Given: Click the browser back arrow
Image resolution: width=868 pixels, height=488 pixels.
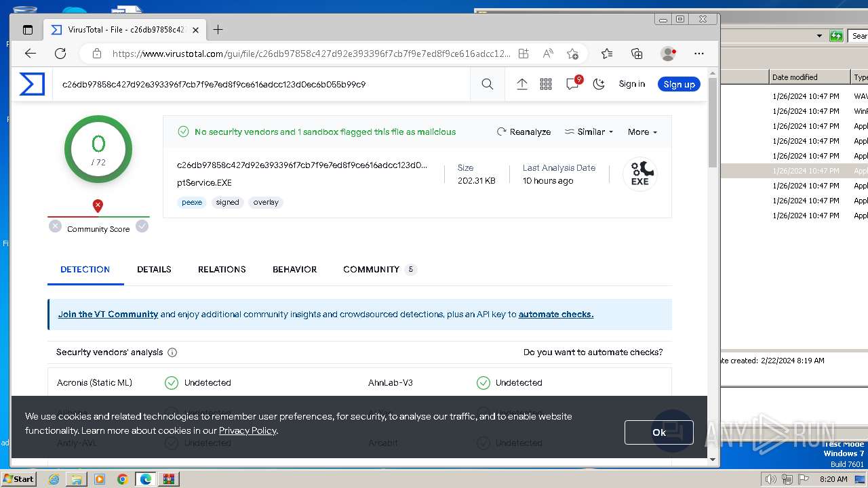Looking at the screenshot, I should coord(30,54).
